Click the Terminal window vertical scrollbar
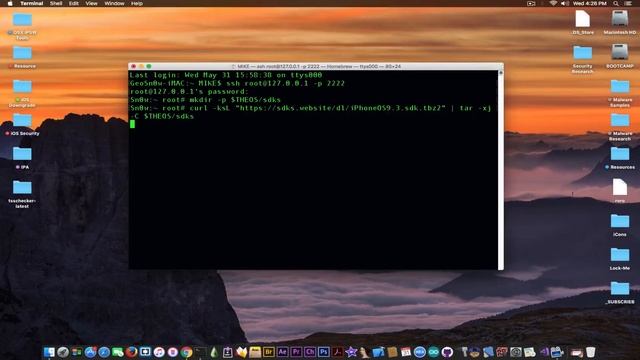Viewport: 640px width, 360px height. (x=500, y=170)
